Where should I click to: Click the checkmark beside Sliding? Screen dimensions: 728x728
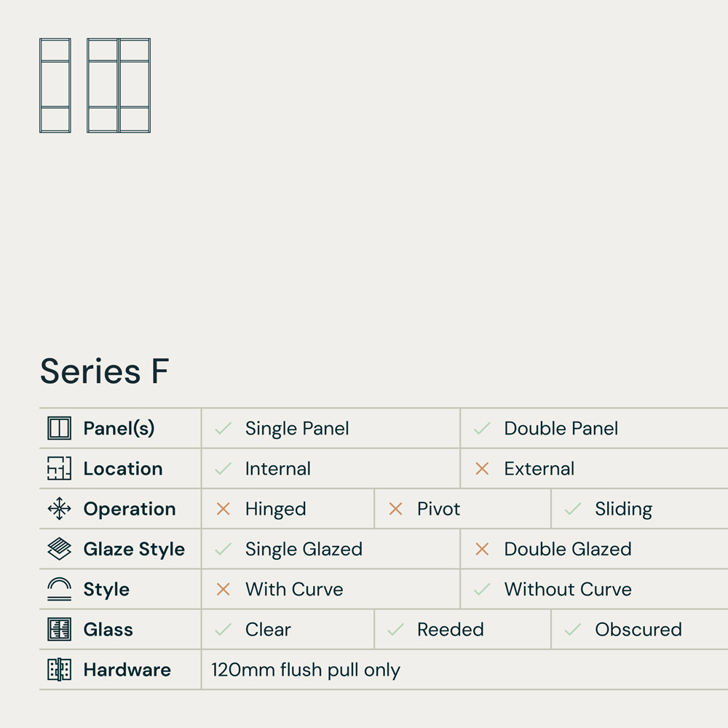click(573, 509)
